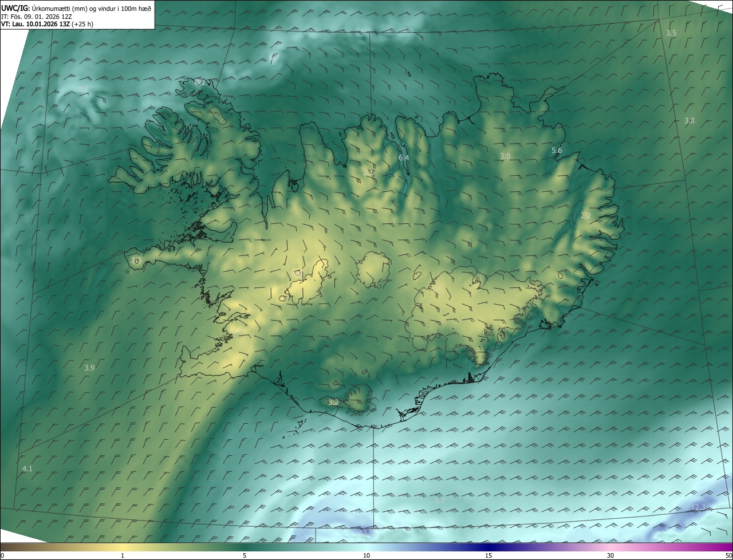Click the colorbar tick label 15
Image resolution: width=733 pixels, height=560 pixels.
[x=488, y=555]
